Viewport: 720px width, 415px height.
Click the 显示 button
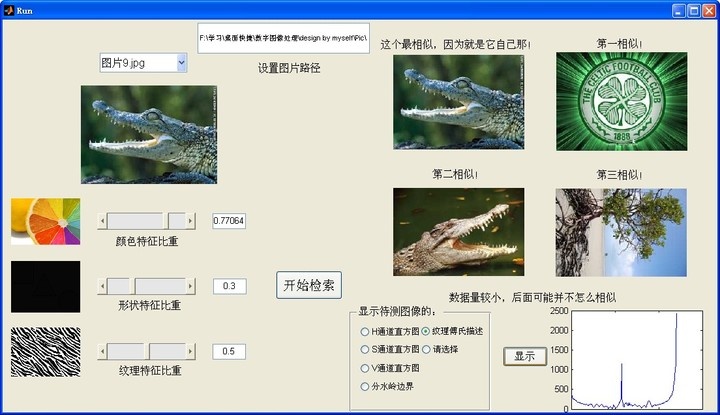(524, 356)
